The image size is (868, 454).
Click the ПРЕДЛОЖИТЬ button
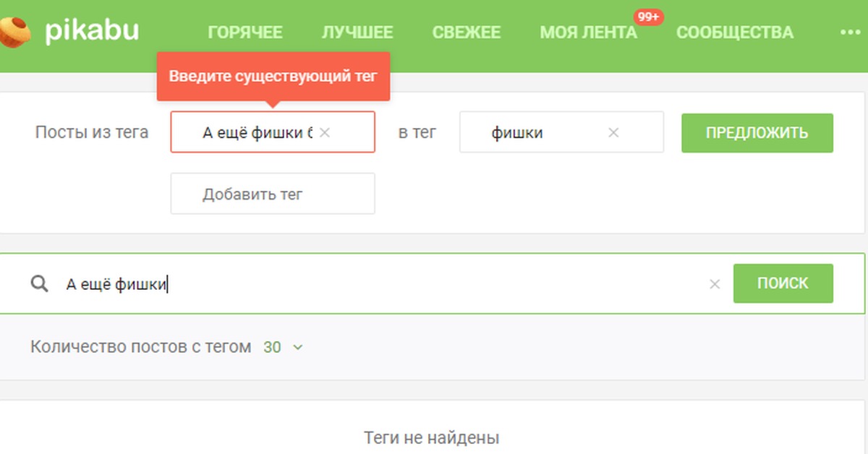pyautogui.click(x=757, y=133)
